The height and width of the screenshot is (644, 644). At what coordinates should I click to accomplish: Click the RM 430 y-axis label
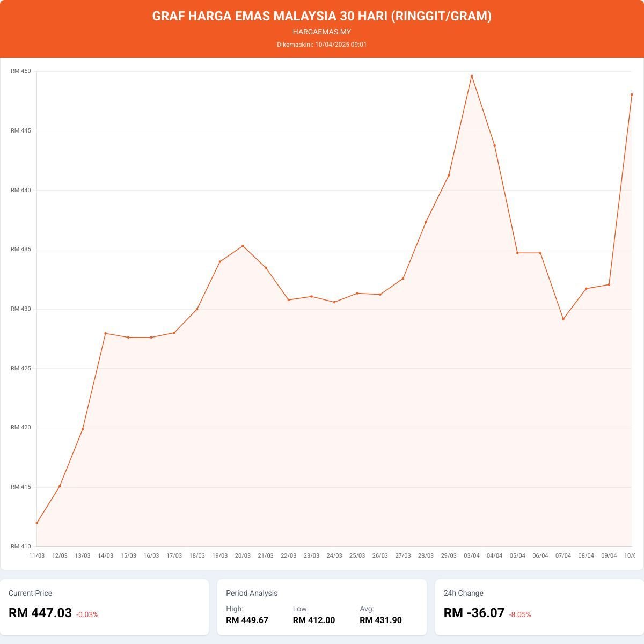(x=21, y=309)
